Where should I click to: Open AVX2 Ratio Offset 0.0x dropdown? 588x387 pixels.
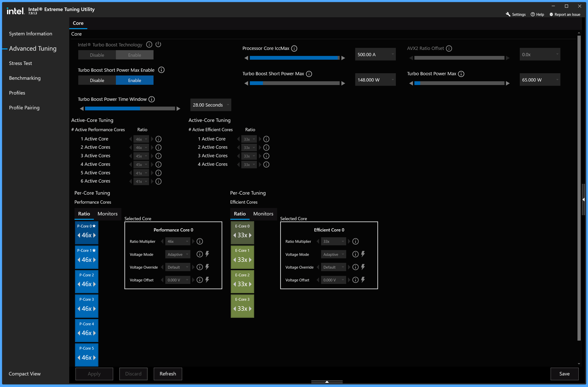tap(540, 54)
